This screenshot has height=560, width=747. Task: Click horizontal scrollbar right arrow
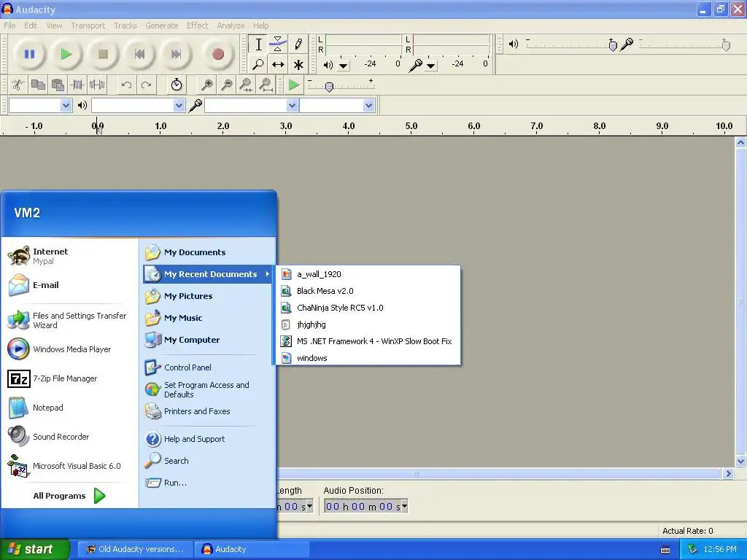(x=728, y=474)
